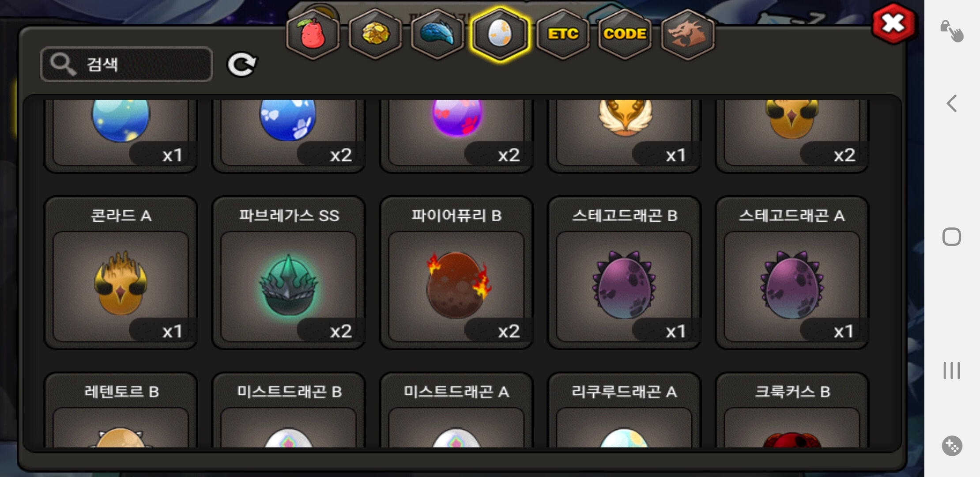
Task: Open the ETC category tab
Action: 563,34
